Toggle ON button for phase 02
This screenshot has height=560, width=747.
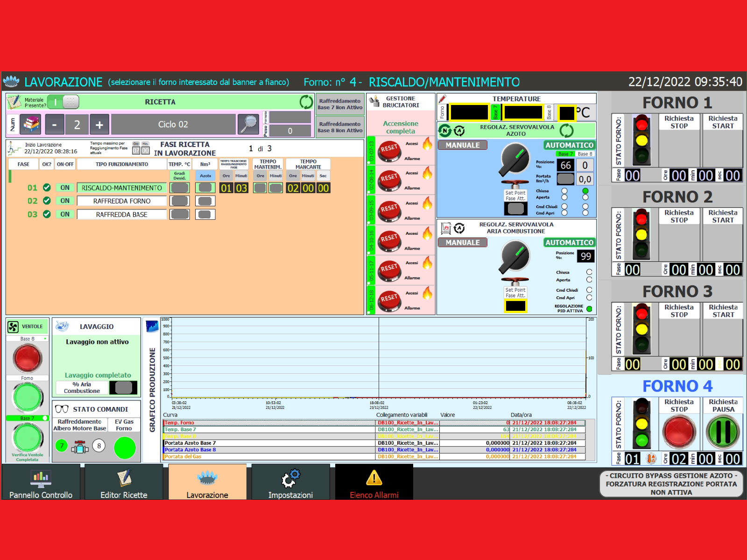tap(65, 201)
